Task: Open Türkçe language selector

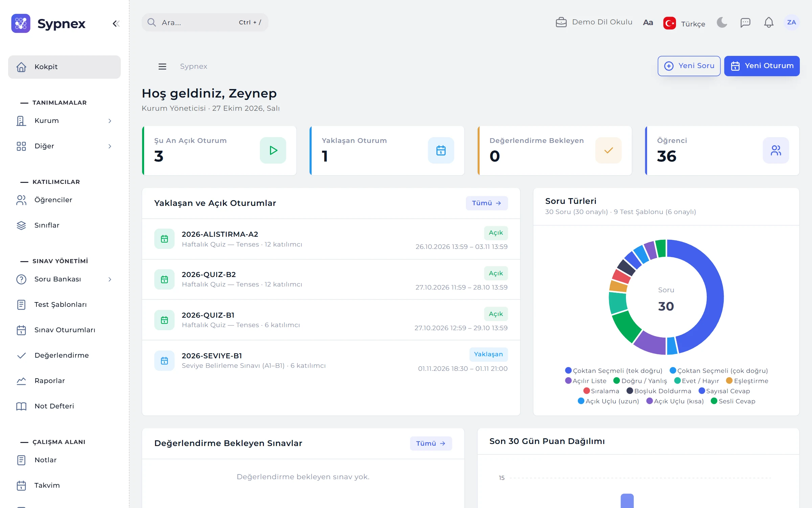Action: pos(684,23)
